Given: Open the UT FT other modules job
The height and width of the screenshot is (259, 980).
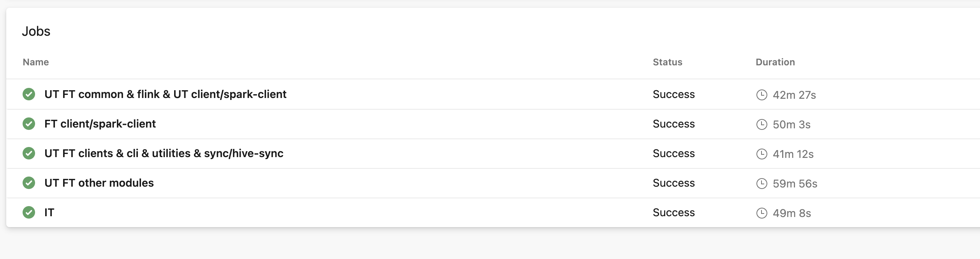Looking at the screenshot, I should coord(99,183).
